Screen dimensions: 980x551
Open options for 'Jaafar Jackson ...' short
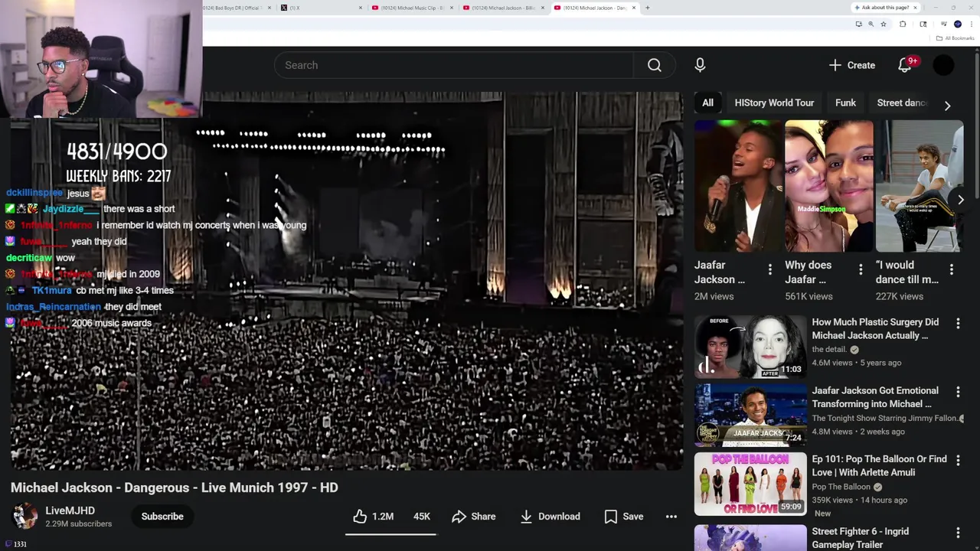coord(770,269)
